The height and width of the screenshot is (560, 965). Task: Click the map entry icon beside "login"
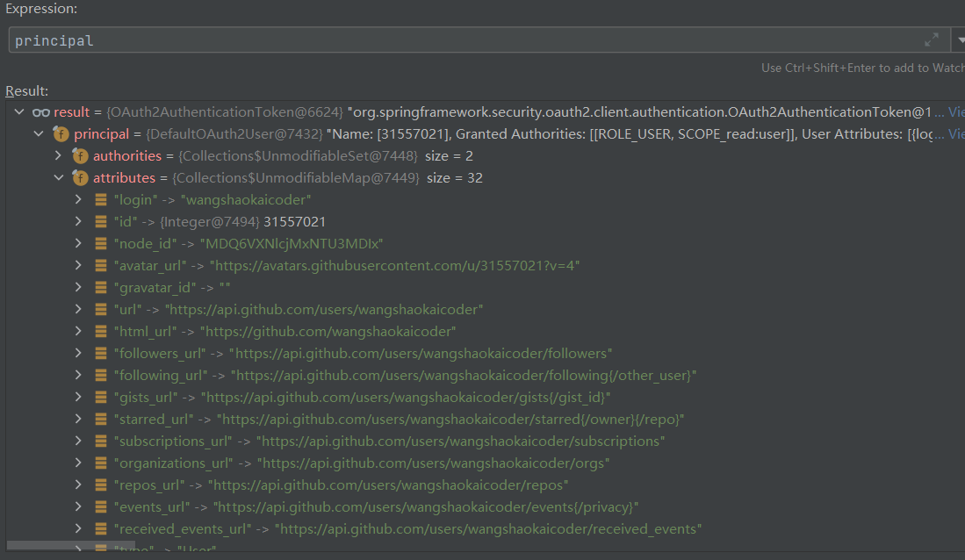tap(101, 200)
